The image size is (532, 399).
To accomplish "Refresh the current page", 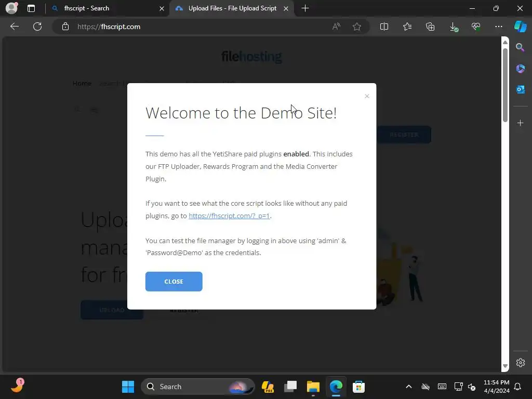I will click(x=37, y=26).
